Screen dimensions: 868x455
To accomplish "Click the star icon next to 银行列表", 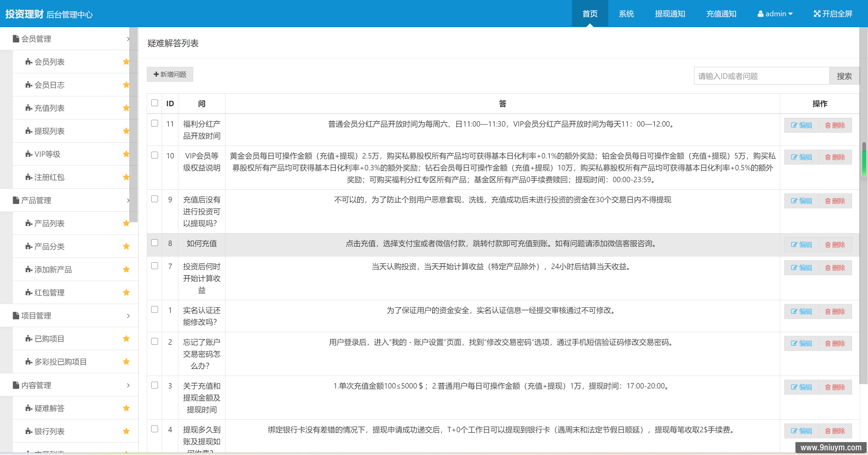I will click(126, 431).
